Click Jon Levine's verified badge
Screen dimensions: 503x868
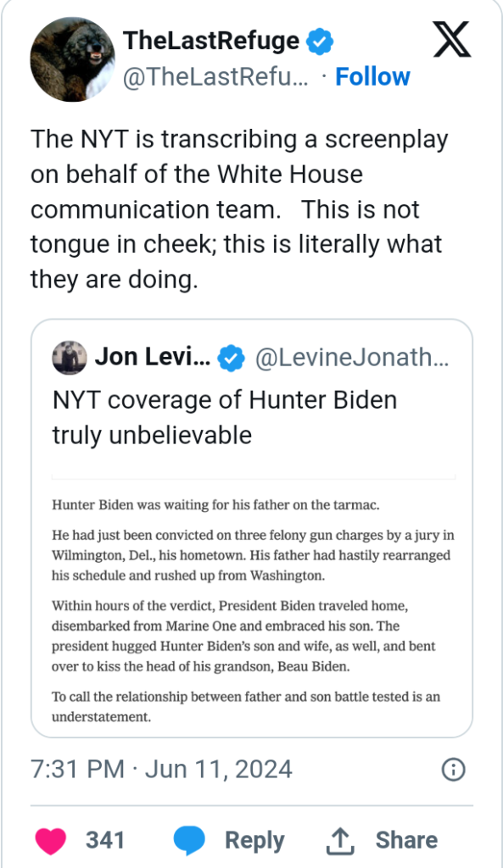click(231, 359)
